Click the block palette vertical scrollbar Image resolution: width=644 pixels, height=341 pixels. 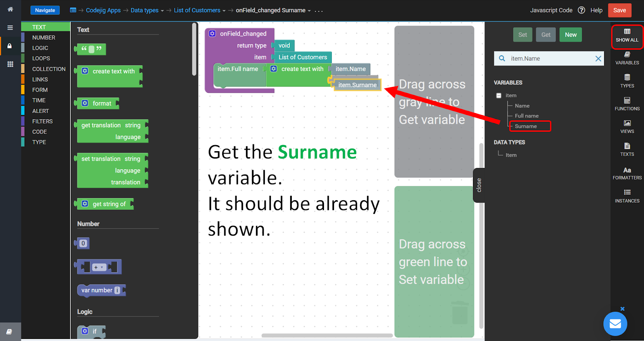click(194, 49)
